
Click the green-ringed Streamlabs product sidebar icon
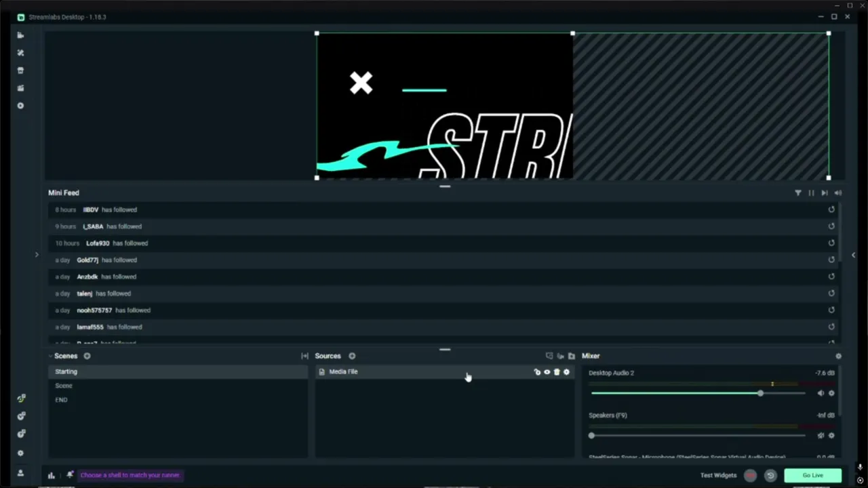(x=21, y=399)
